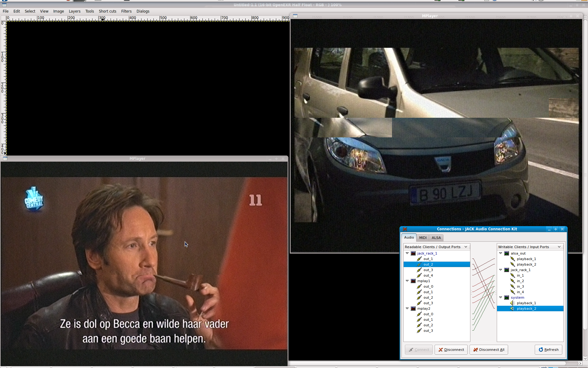Viewport: 588px width, 368px height.
Task: Click the speaker icon of system playback_1
Action: coord(513,303)
